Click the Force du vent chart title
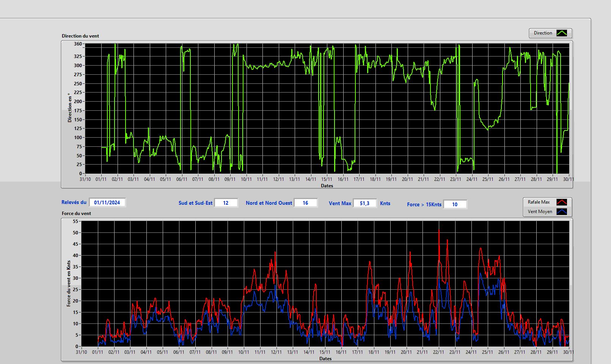The height and width of the screenshot is (364, 611). (76, 213)
